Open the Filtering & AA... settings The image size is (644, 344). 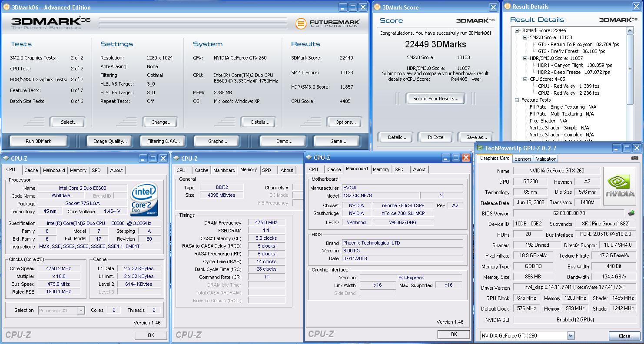pos(163,141)
